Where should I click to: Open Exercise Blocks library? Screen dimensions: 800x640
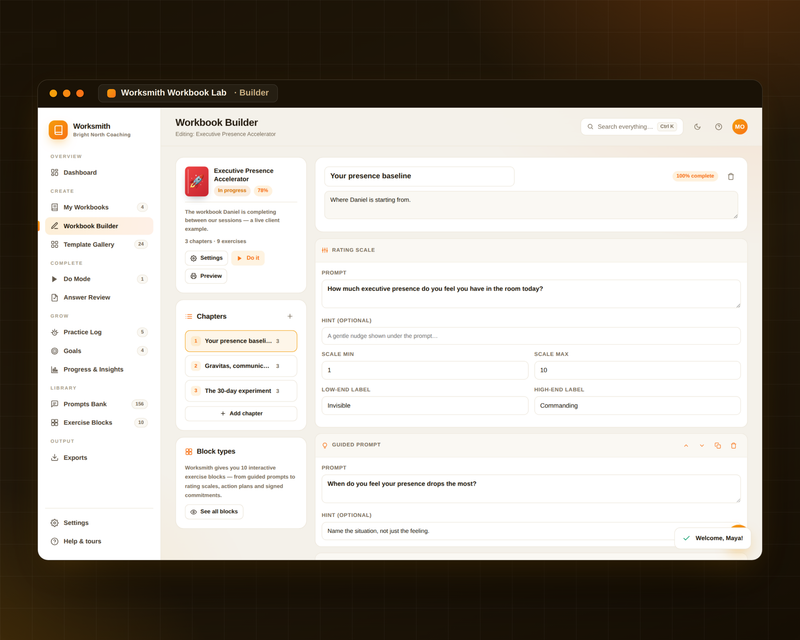99,423
